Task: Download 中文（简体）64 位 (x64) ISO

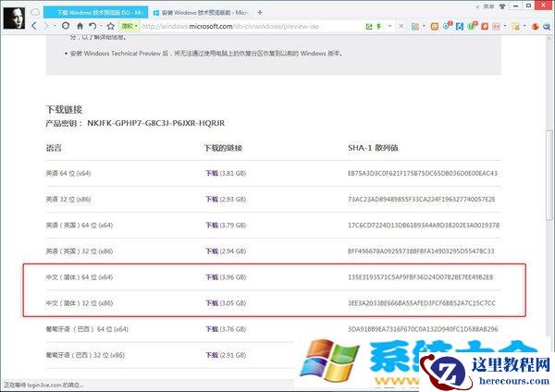Action: pyautogui.click(x=212, y=277)
